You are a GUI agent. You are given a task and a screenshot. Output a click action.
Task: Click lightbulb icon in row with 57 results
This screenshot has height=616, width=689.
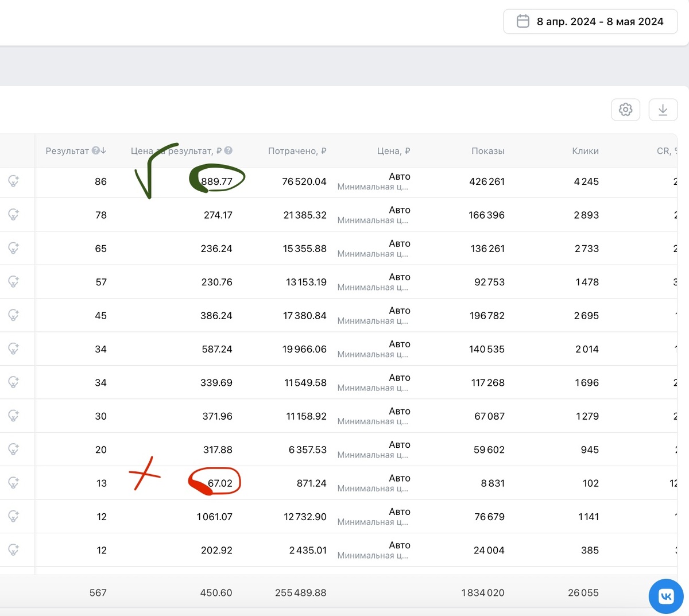click(x=14, y=282)
